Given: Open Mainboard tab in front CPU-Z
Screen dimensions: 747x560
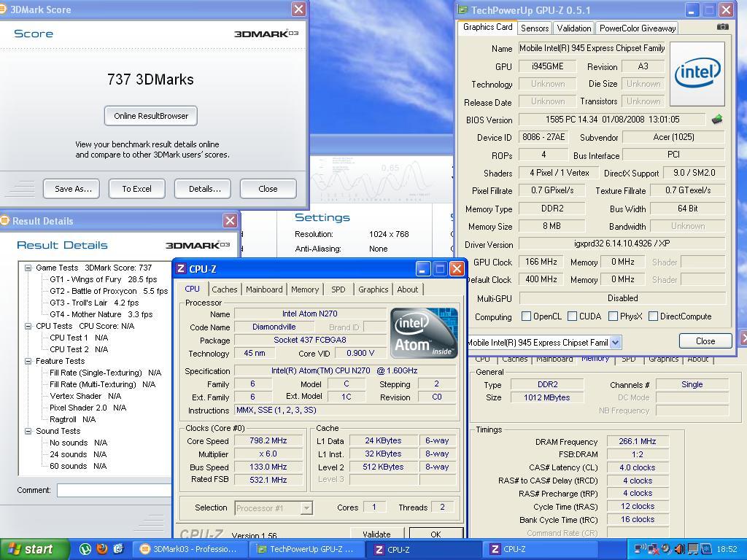Looking at the screenshot, I should pyautogui.click(x=264, y=289).
